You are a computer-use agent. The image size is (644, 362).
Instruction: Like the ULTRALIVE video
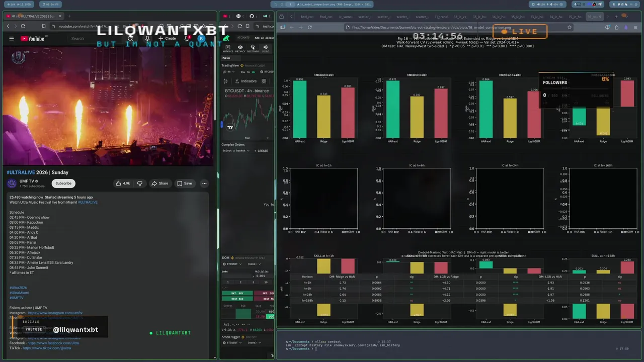[x=123, y=184]
